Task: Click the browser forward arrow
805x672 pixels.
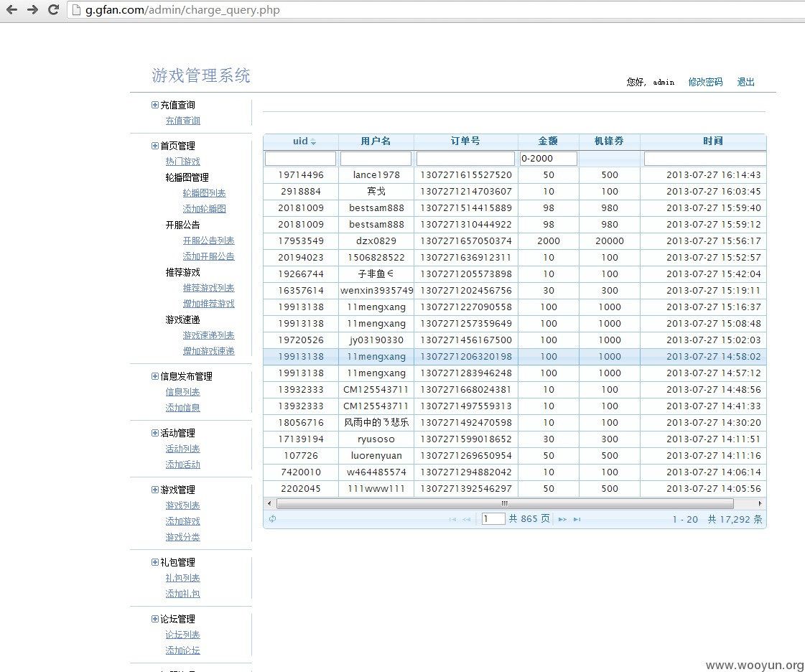Action: pyautogui.click(x=32, y=10)
